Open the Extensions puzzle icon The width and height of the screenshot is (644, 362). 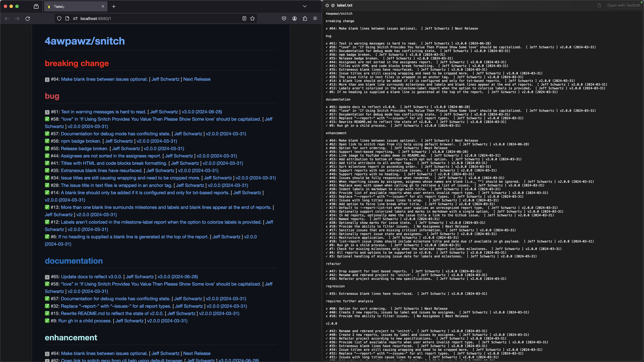click(305, 19)
